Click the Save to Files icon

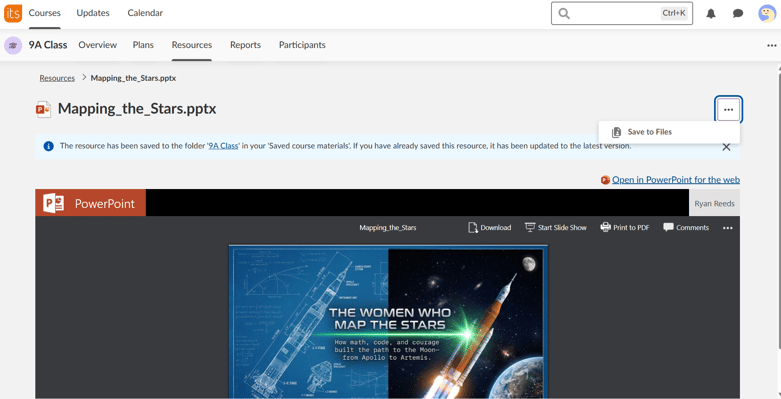click(617, 132)
